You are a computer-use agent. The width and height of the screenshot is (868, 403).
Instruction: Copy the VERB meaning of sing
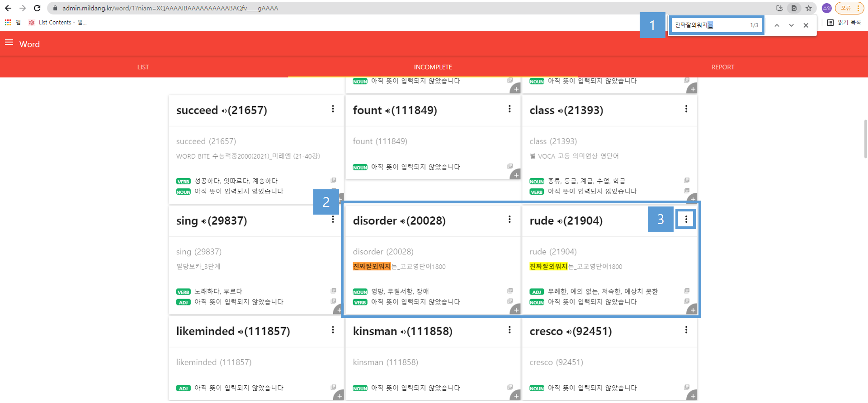(333, 291)
